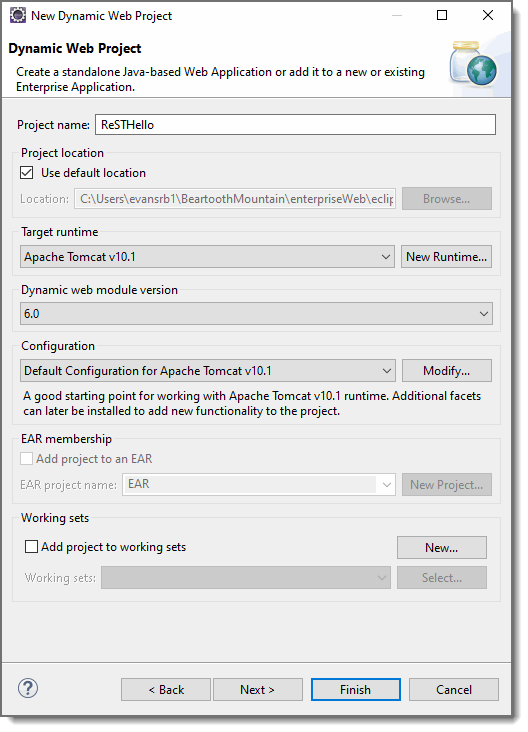The height and width of the screenshot is (732, 528).
Task: Click into the Project name field
Action: 296,125
